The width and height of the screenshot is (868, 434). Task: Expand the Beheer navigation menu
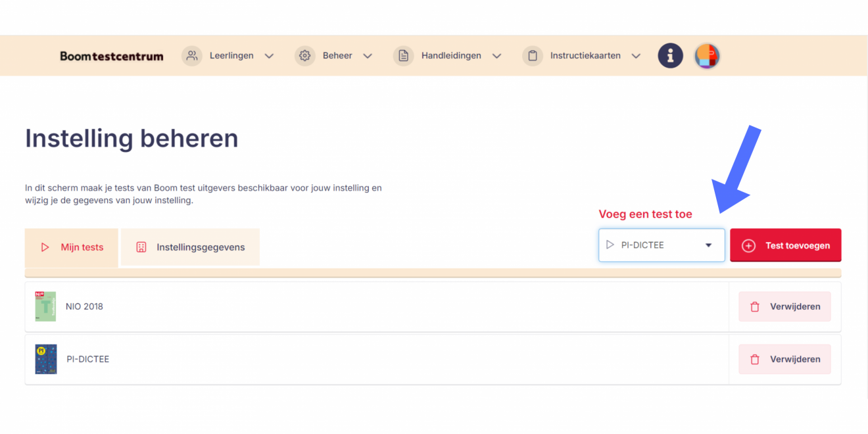point(368,55)
